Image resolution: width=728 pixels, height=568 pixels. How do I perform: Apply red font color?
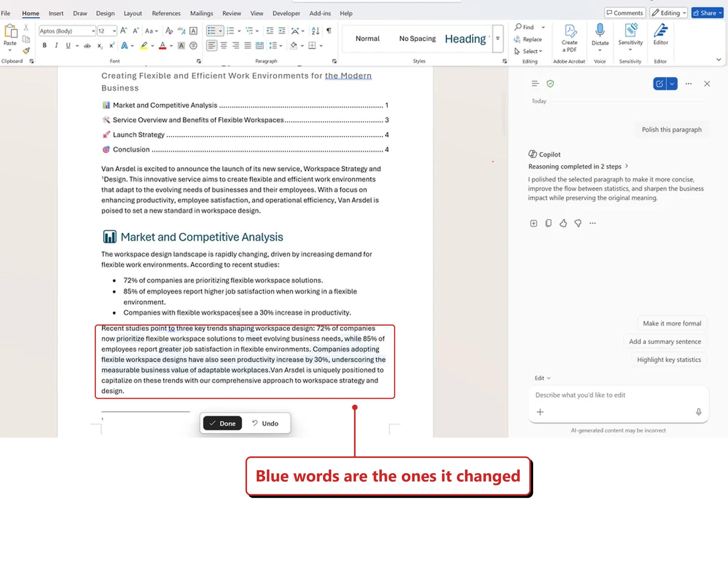tap(163, 46)
